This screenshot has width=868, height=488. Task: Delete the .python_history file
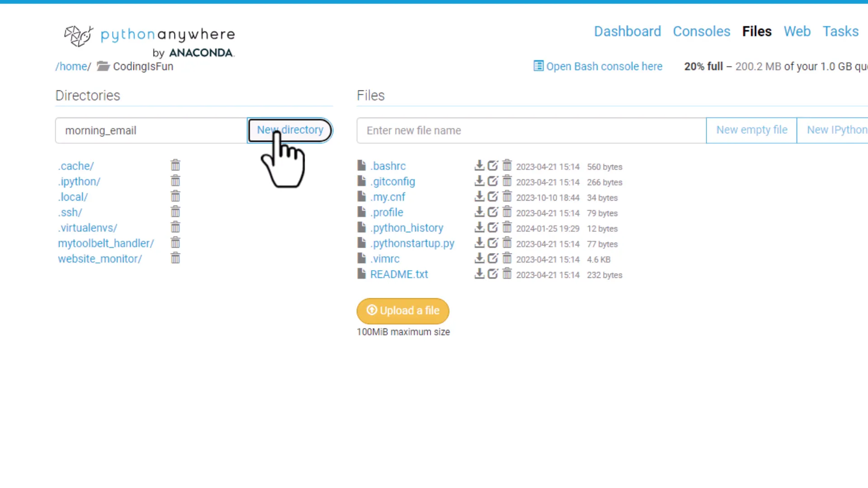point(507,227)
